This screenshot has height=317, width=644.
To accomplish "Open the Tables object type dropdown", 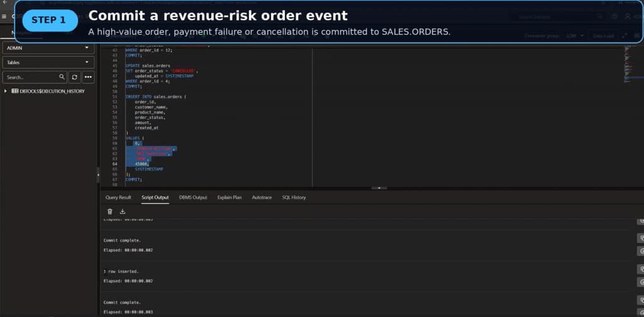I will point(48,62).
